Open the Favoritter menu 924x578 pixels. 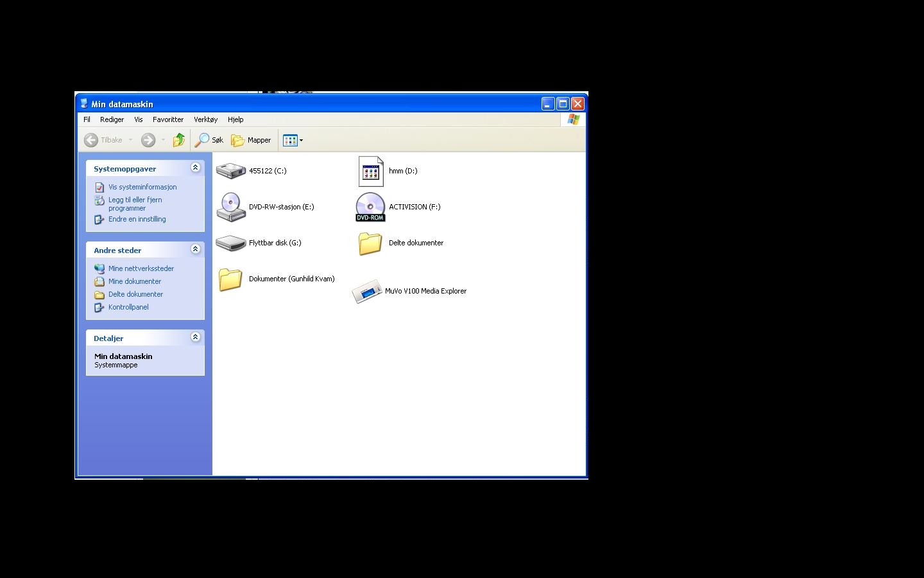click(x=168, y=119)
